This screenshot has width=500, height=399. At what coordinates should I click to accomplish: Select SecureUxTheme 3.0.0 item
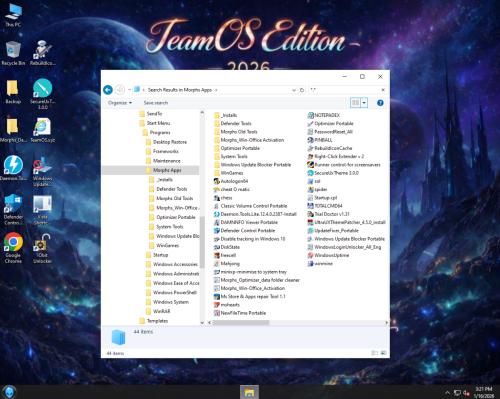point(333,173)
